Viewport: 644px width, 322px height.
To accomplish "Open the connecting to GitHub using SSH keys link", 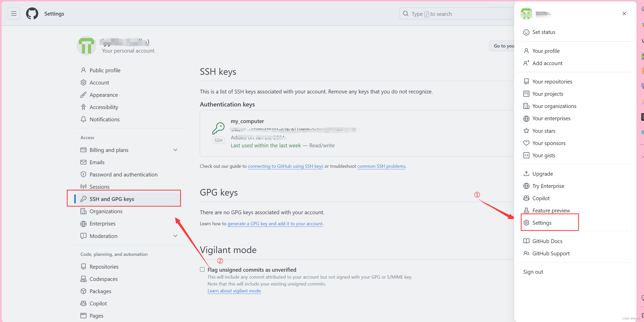I will coord(286,166).
